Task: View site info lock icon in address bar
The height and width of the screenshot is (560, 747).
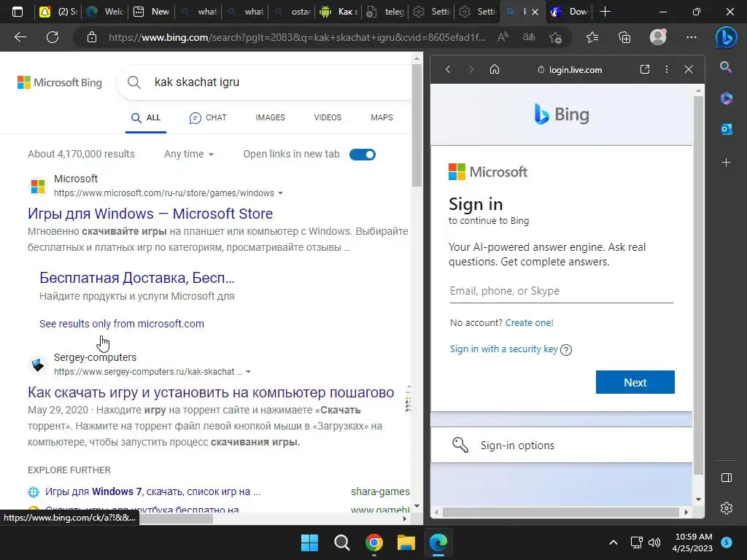Action: point(91,37)
